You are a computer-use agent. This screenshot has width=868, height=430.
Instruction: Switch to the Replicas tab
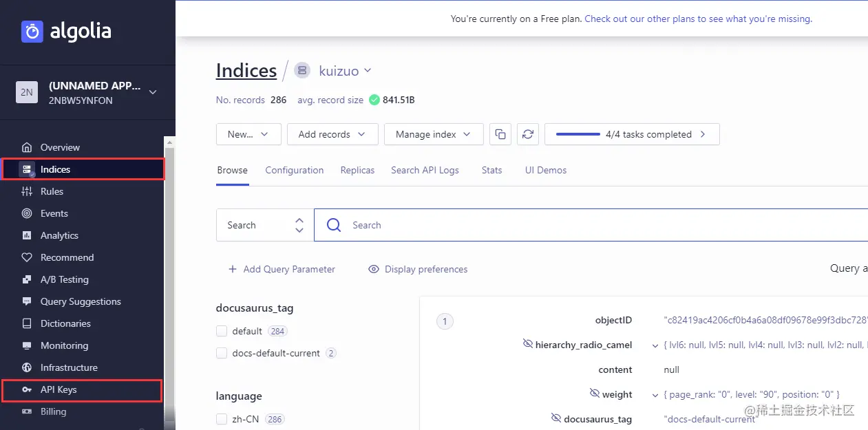(358, 170)
